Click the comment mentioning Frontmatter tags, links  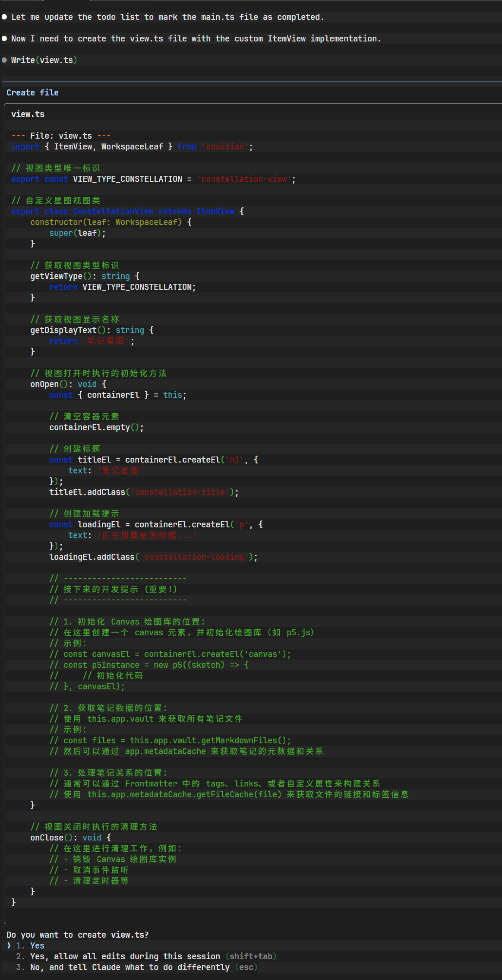215,783
